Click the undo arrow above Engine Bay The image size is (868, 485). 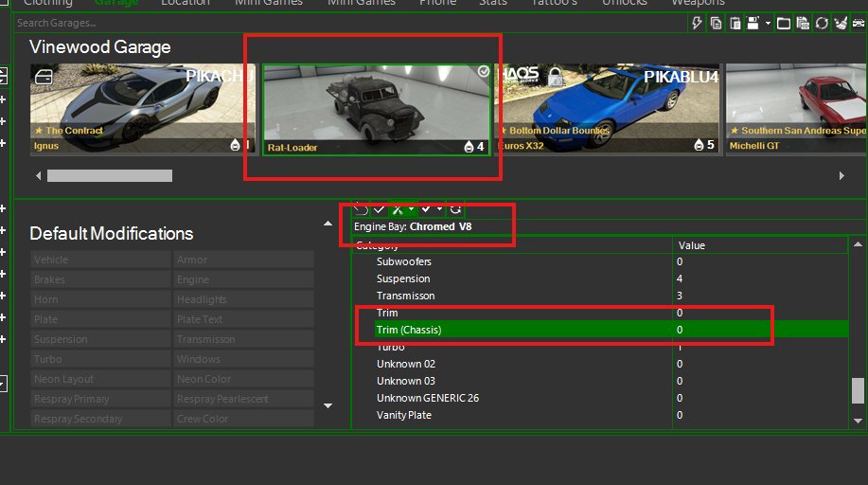click(x=361, y=209)
